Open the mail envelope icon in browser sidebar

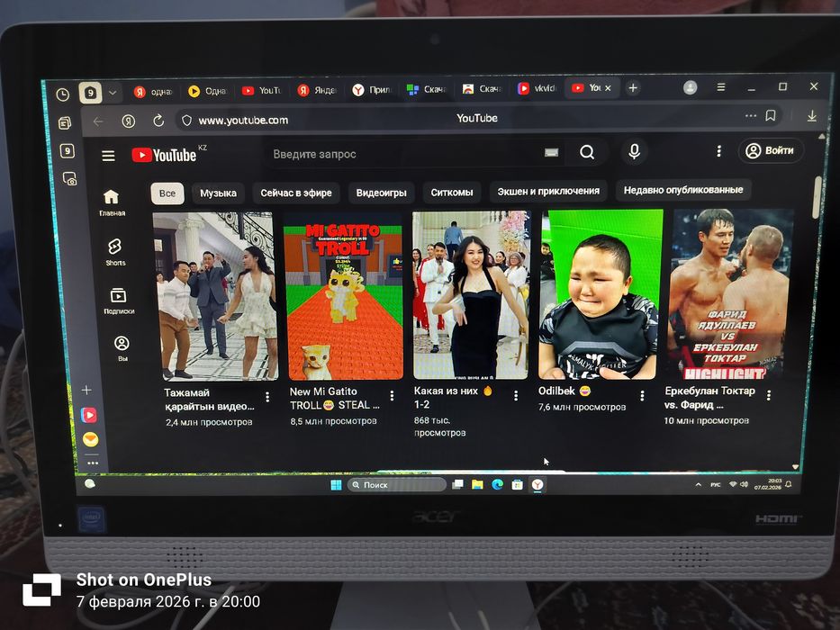pos(91,440)
